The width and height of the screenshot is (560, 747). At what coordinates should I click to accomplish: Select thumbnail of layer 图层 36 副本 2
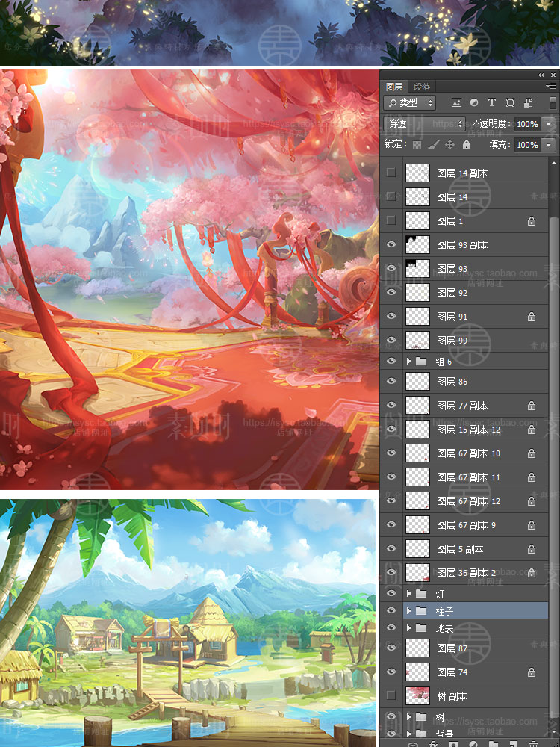[417, 572]
